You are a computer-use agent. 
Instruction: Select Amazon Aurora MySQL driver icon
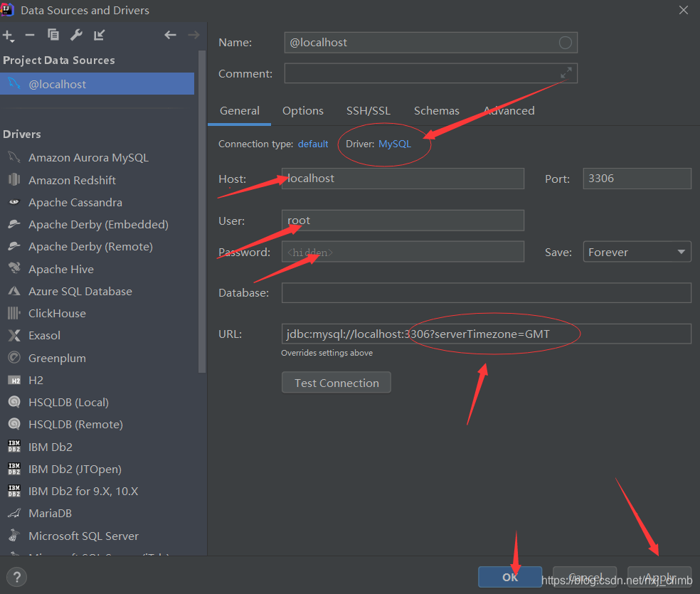click(14, 157)
